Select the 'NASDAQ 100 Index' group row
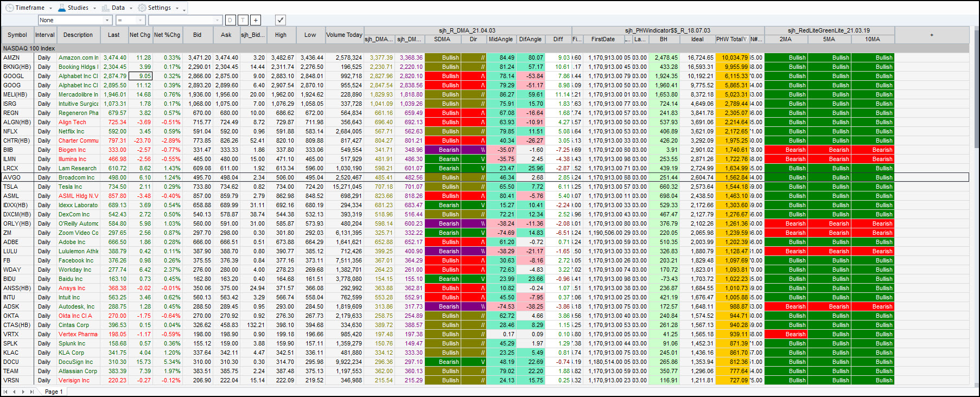Viewport: 980px width, 397px height. click(485, 48)
